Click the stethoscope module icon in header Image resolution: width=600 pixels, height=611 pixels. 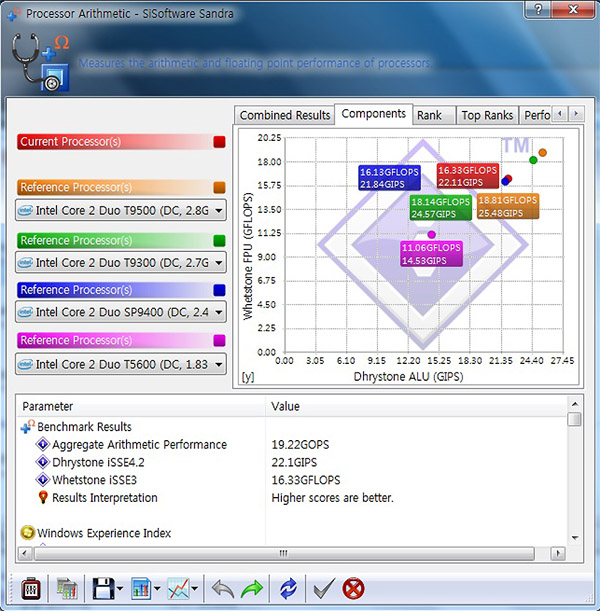click(x=41, y=62)
